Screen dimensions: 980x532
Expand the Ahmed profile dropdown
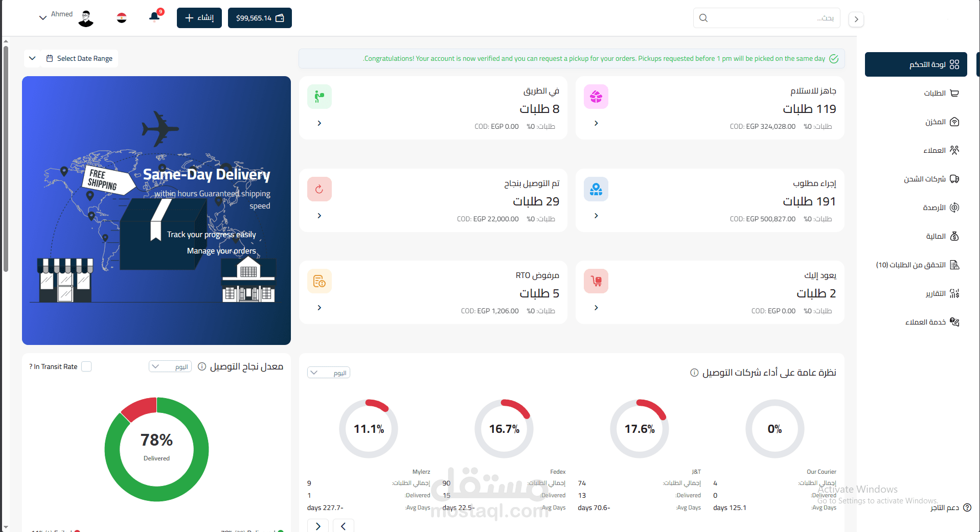point(43,17)
